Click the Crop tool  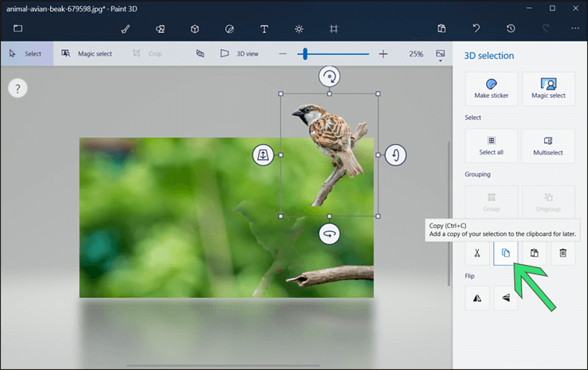[x=147, y=53]
